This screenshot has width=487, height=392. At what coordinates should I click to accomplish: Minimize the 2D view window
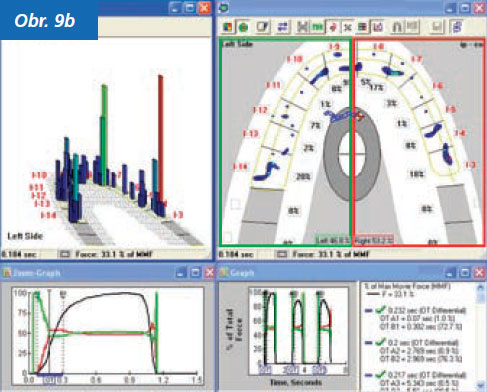[450, 8]
